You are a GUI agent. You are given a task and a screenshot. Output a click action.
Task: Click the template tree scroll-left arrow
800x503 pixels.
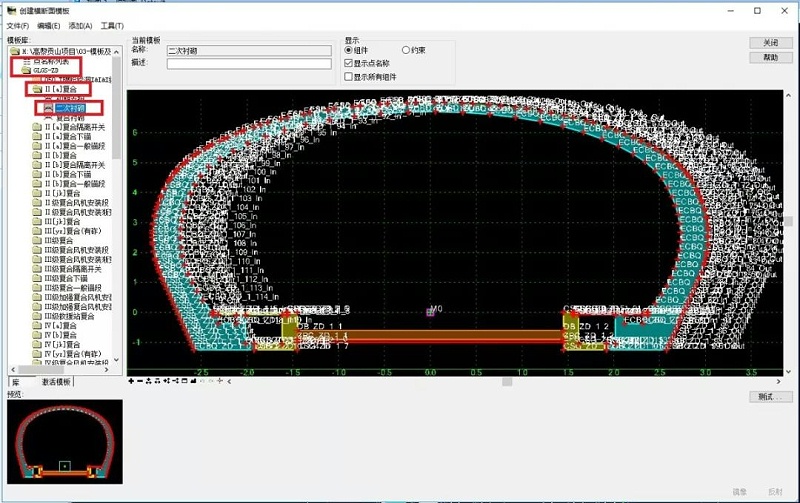click(x=13, y=369)
